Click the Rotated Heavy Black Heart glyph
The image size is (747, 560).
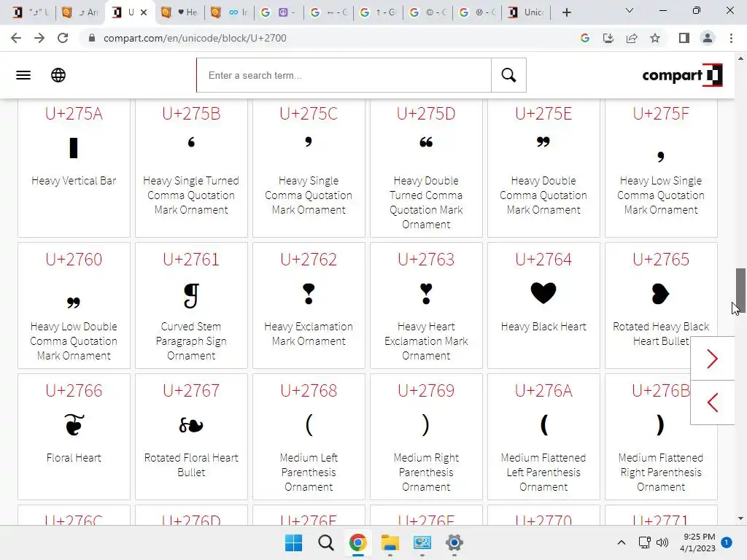pyautogui.click(x=661, y=293)
